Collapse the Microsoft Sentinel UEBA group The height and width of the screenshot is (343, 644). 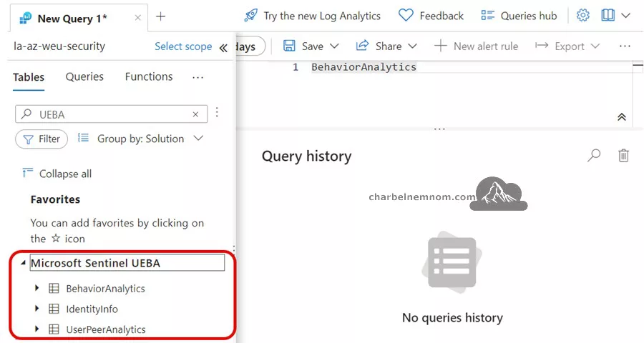[x=23, y=262]
